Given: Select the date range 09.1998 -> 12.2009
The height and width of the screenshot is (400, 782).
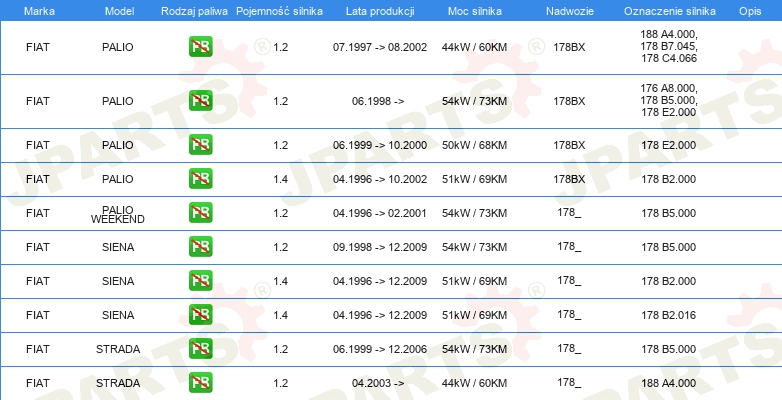Looking at the screenshot, I should pos(380,247).
